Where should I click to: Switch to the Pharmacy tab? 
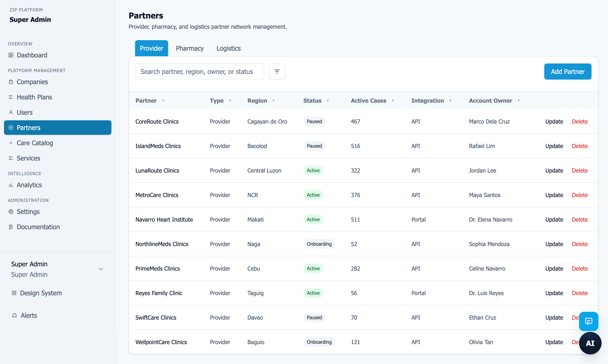tap(189, 48)
